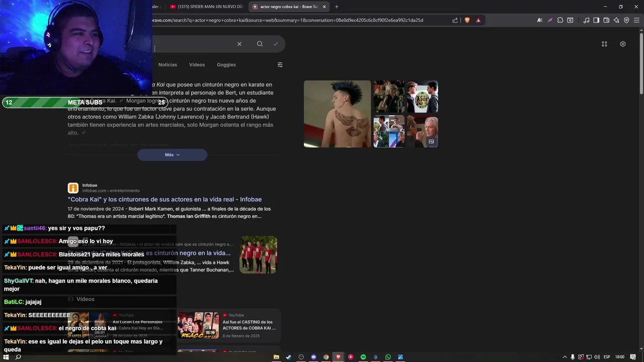The height and width of the screenshot is (362, 644).
Task: Open Infobae Cobra Kai cinturones result
Action: point(165,199)
